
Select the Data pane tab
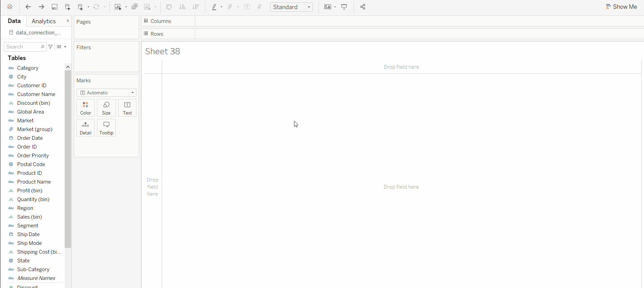tap(14, 21)
